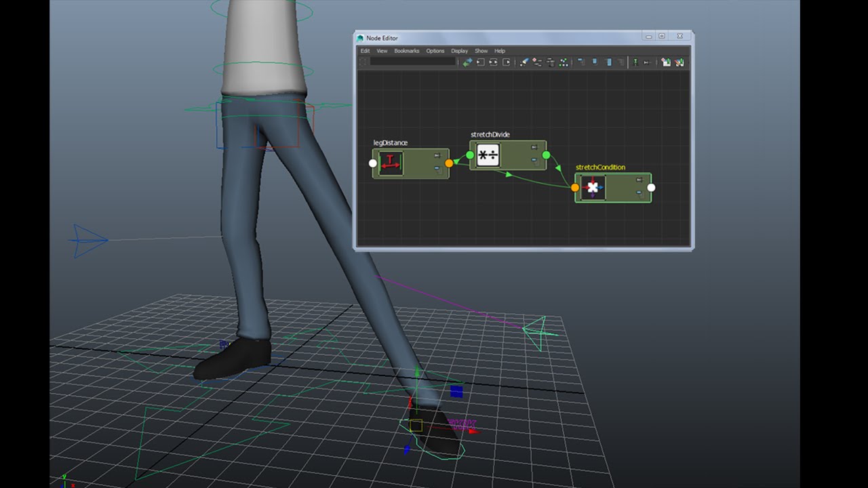The image size is (868, 488).
Task: Expand the view mode of the stretchDivide node
Action: pos(534,161)
